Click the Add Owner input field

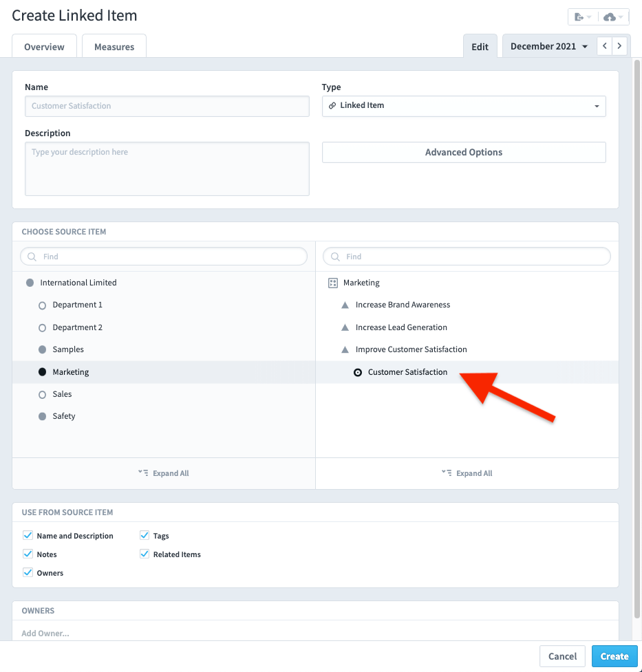45,633
